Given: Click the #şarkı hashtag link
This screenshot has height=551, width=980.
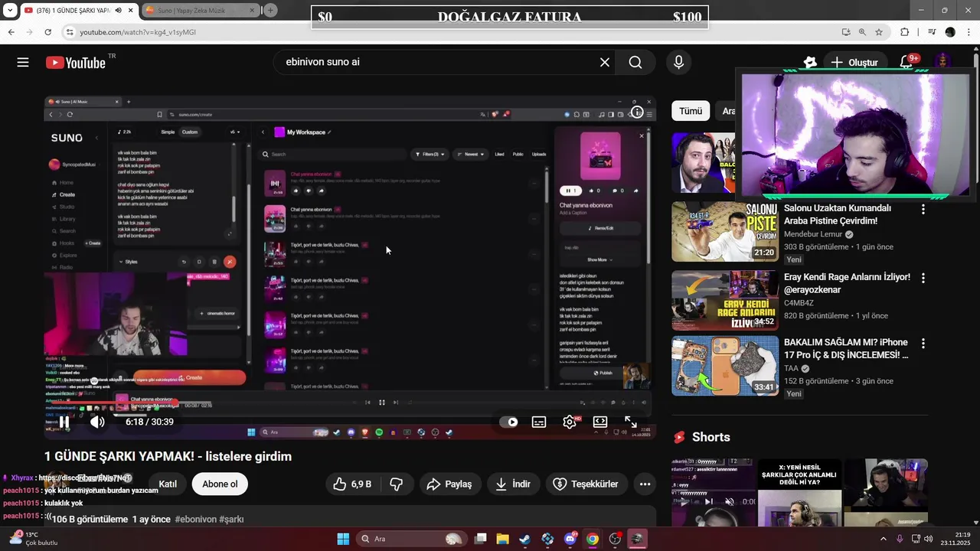Looking at the screenshot, I should (231, 519).
